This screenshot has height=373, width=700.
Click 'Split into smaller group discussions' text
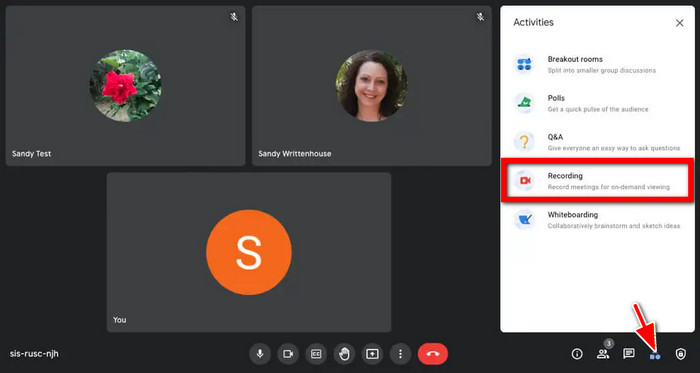[601, 70]
